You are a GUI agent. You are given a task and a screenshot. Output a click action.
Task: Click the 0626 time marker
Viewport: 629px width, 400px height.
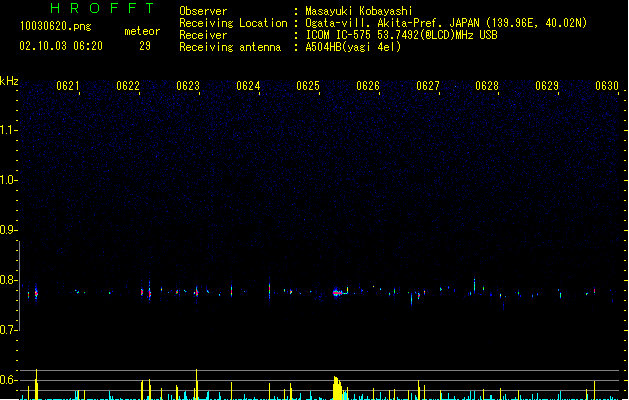coord(368,86)
